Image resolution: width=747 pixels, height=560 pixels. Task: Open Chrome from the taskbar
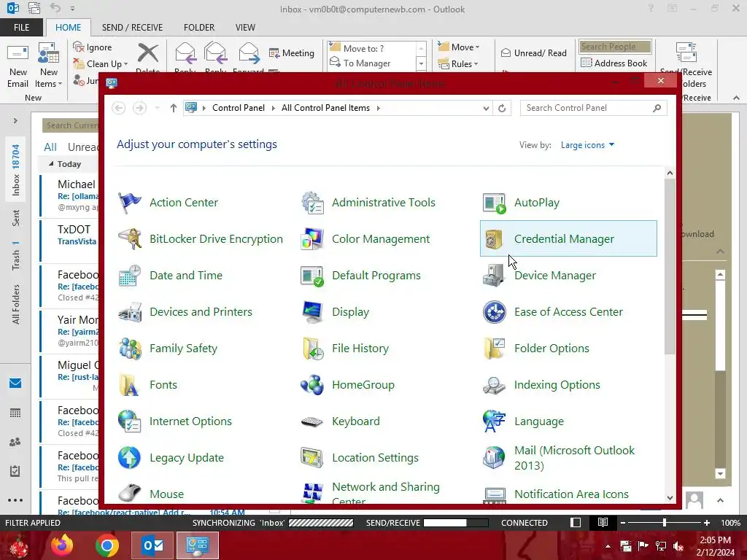click(x=107, y=545)
